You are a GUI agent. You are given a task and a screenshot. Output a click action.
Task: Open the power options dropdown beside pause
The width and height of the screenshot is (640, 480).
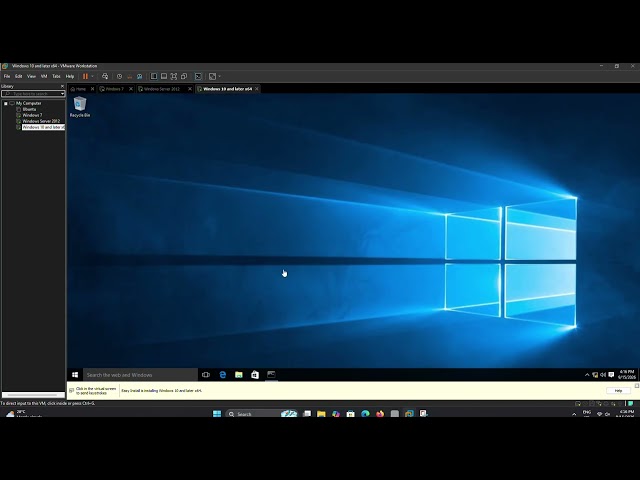(92, 76)
